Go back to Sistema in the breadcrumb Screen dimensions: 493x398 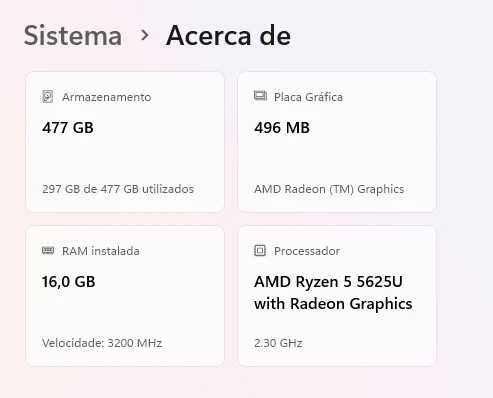point(73,35)
